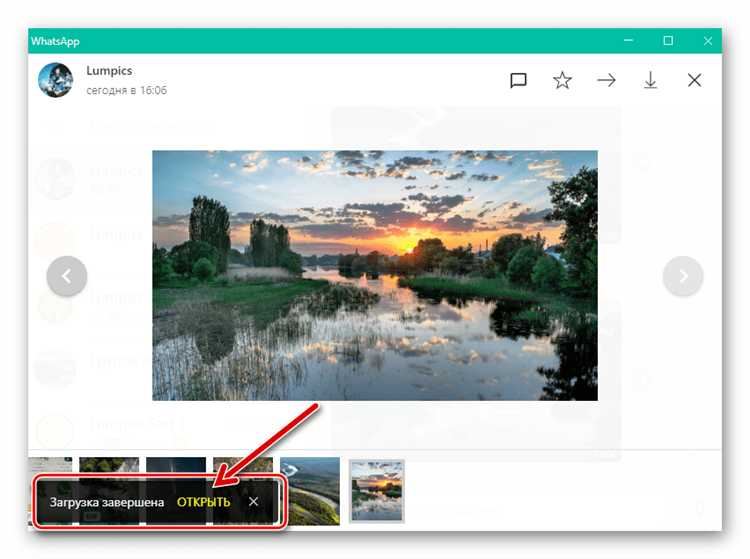This screenshot has width=750, height=559.
Task: Minimize the WhatsApp window
Action: coord(629,41)
